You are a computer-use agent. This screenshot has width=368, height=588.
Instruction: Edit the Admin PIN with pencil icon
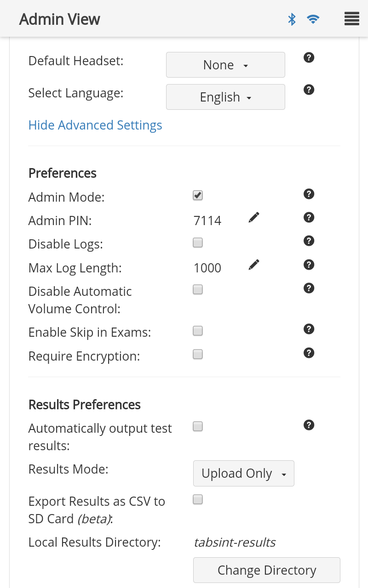point(254,217)
